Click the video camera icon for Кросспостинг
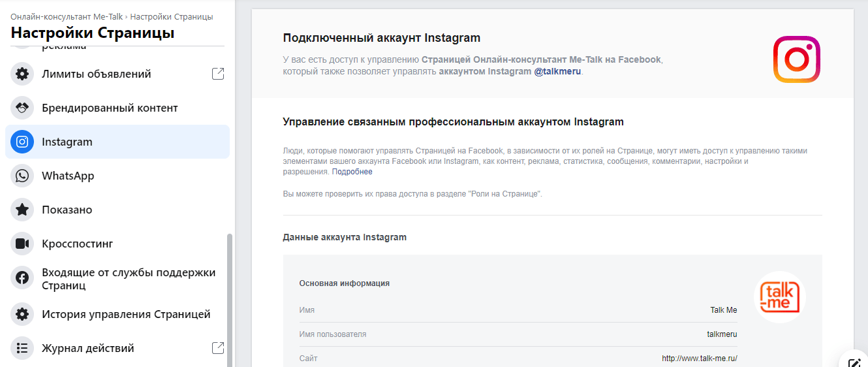Image resolution: width=868 pixels, height=367 pixels. point(22,244)
